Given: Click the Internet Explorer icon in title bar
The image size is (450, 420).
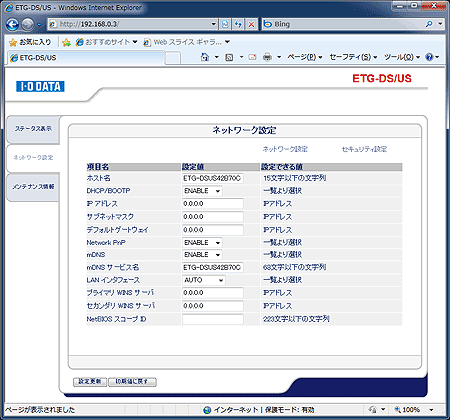Looking at the screenshot, I should click(x=9, y=8).
